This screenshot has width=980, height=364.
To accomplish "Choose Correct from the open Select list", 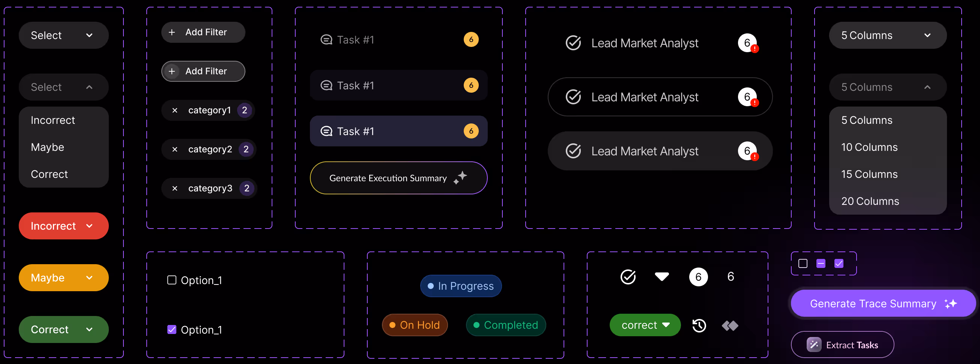I will pyautogui.click(x=63, y=174).
